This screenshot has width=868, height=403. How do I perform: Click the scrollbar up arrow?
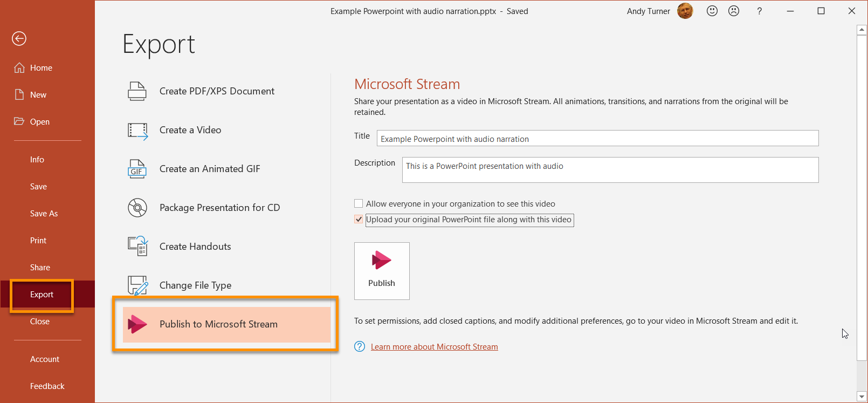tap(862, 30)
